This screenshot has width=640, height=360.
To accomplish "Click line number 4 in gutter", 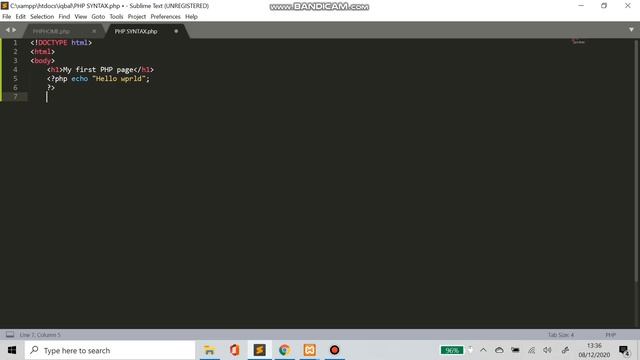I will [15, 69].
